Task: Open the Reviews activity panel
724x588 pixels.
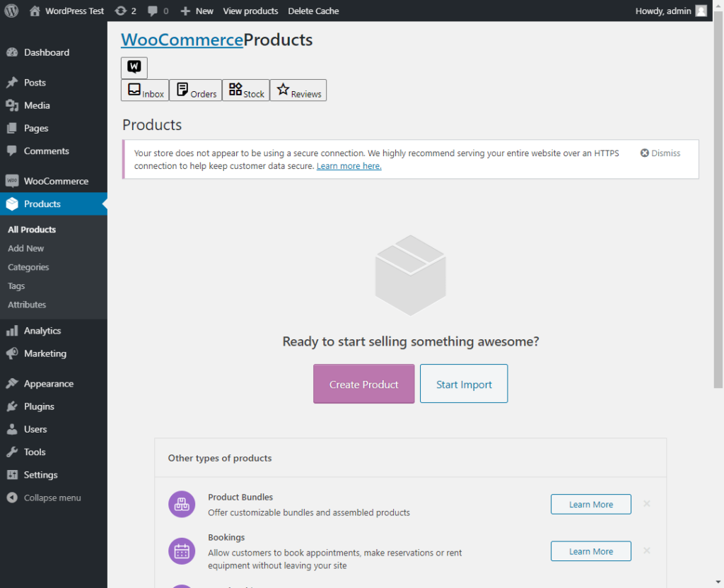Action: tap(298, 90)
